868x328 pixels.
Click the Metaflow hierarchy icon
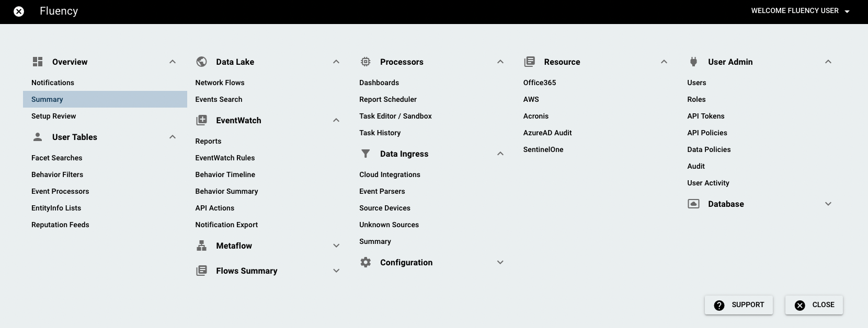click(201, 245)
